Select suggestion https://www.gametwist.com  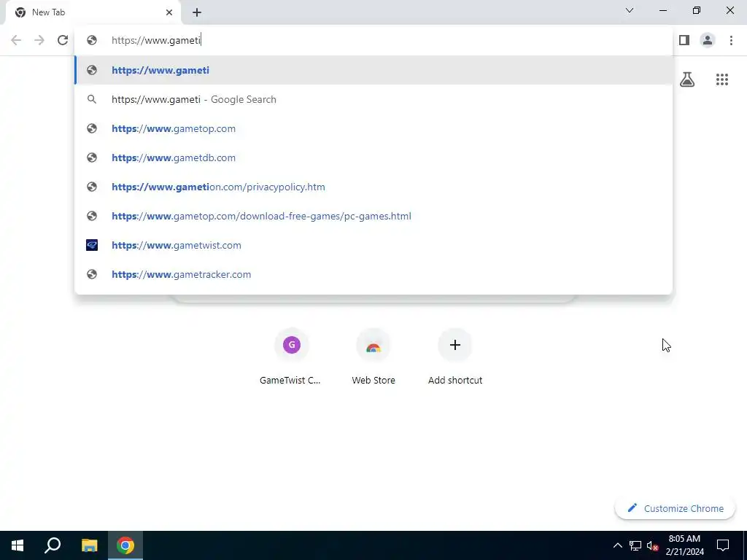pyautogui.click(x=373, y=245)
